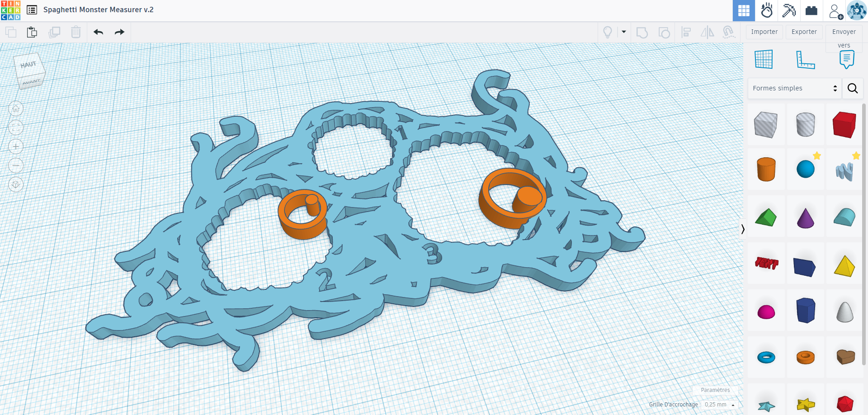Screen dimensions: 868x415
Task: Select the scribble shape
Action: click(x=844, y=171)
